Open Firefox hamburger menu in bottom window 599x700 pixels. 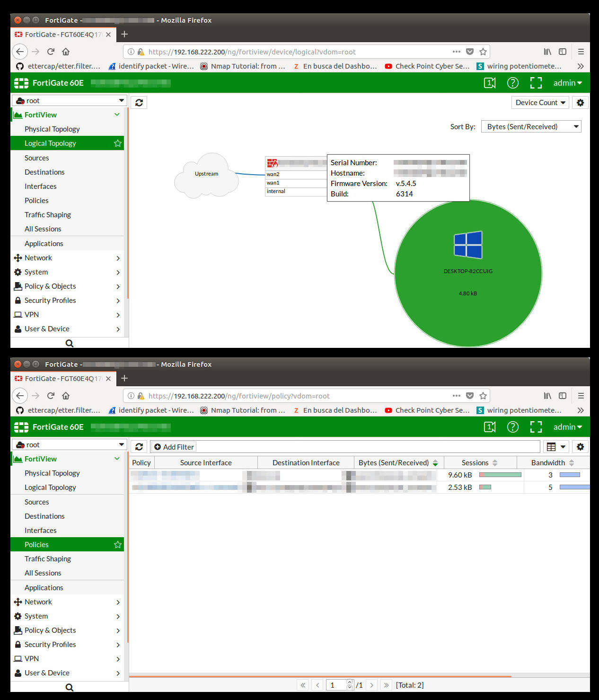coord(581,396)
